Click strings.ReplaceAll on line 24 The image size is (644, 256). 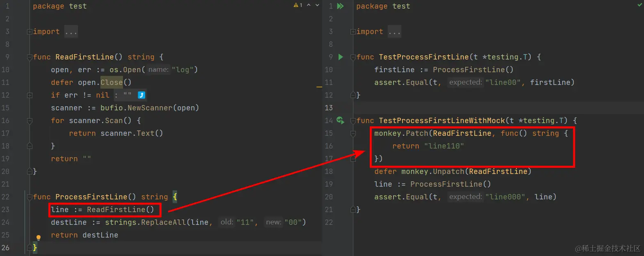coord(145,222)
